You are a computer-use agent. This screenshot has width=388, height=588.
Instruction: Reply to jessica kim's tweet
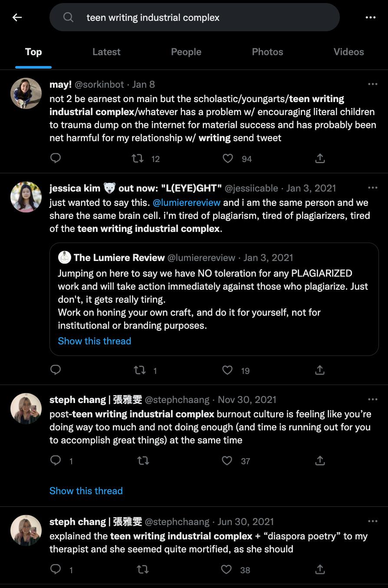click(x=56, y=370)
